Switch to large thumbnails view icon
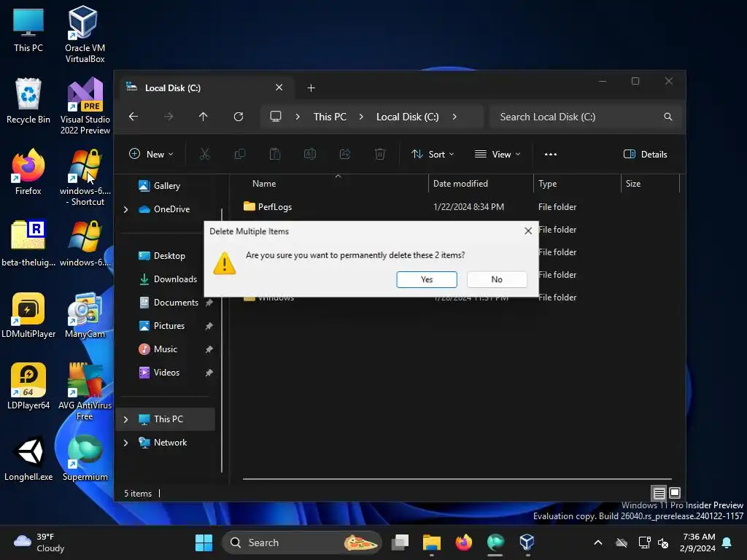The height and width of the screenshot is (560, 747). [x=675, y=493]
